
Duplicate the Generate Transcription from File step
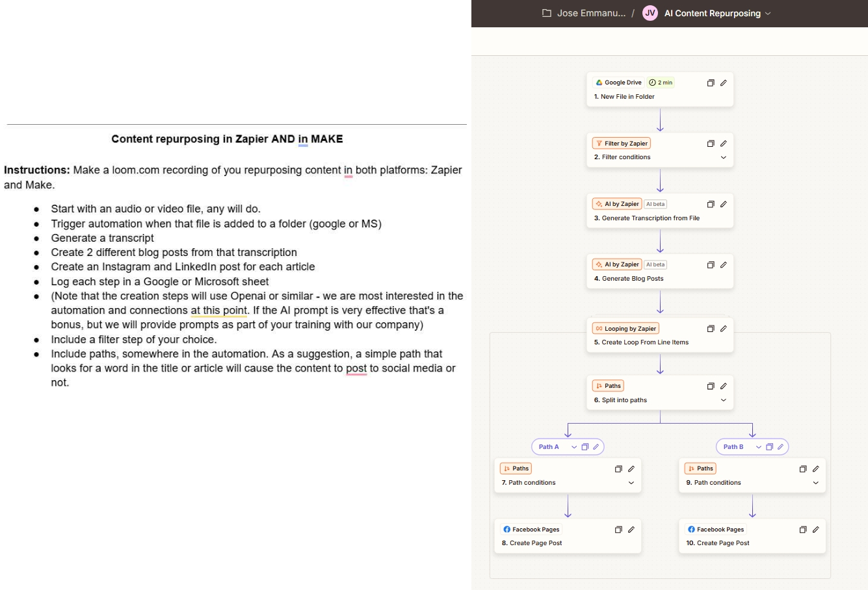[x=711, y=204]
